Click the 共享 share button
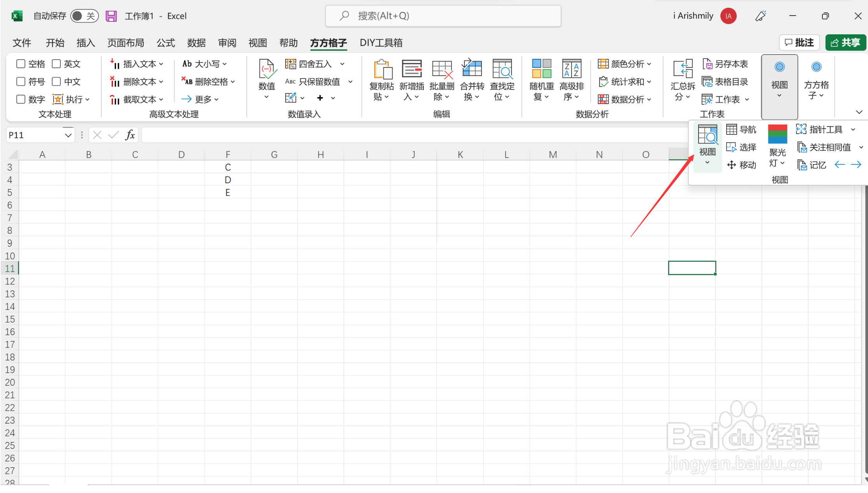 [x=845, y=42]
